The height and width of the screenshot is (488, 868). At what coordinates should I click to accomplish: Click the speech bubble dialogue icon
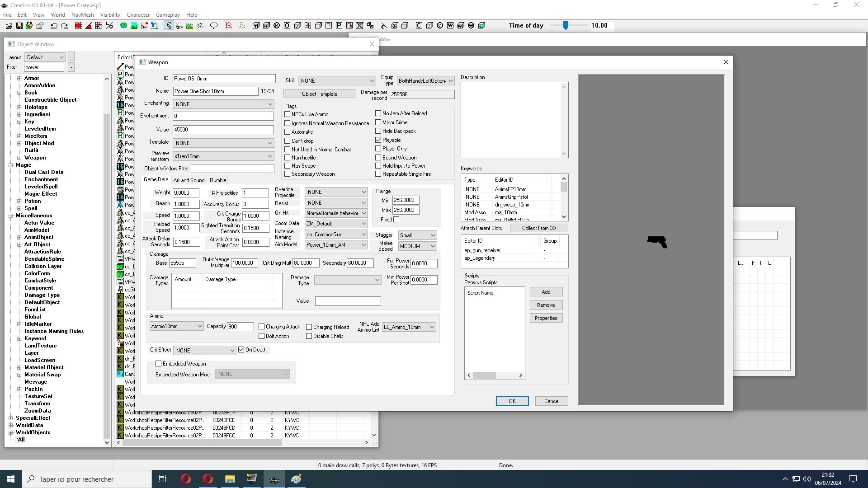214,26
